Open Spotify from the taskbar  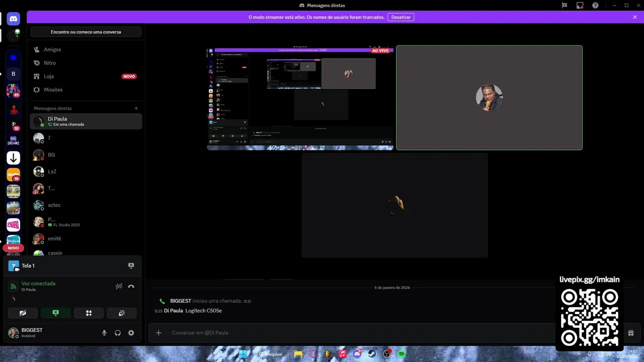coord(402,354)
